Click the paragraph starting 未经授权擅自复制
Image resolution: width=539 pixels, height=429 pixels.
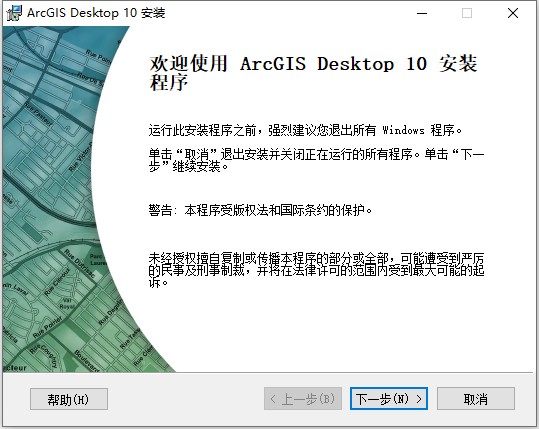pos(317,271)
